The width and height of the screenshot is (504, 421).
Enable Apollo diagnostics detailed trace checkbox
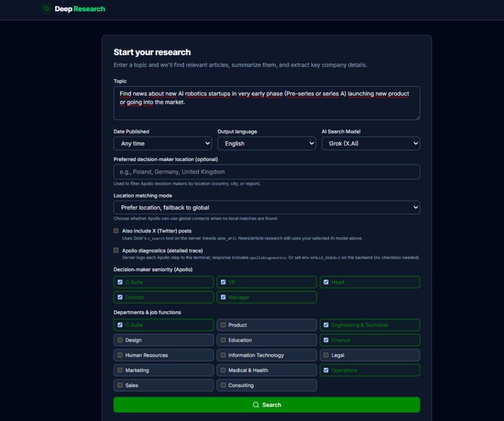click(116, 250)
